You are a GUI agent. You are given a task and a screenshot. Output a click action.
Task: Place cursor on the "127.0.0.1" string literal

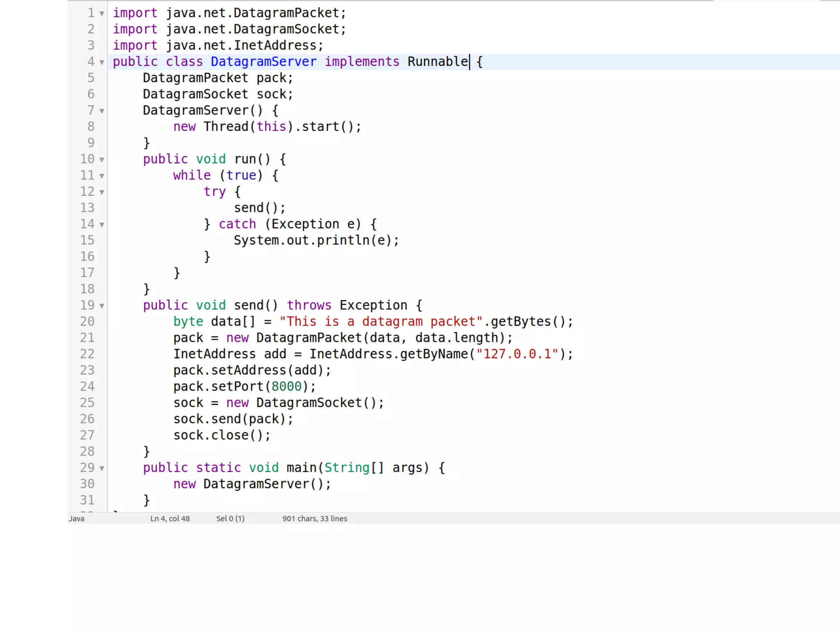click(x=517, y=354)
